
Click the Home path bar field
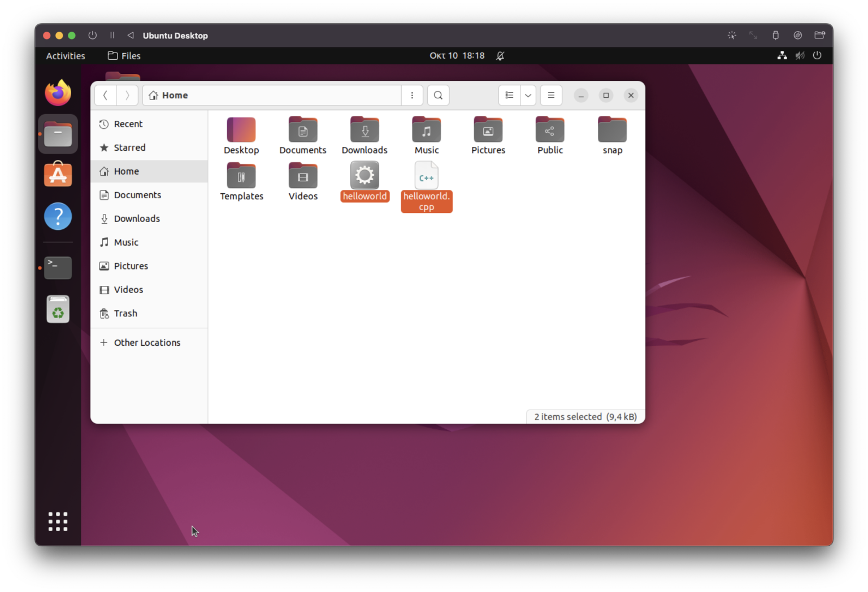click(271, 95)
